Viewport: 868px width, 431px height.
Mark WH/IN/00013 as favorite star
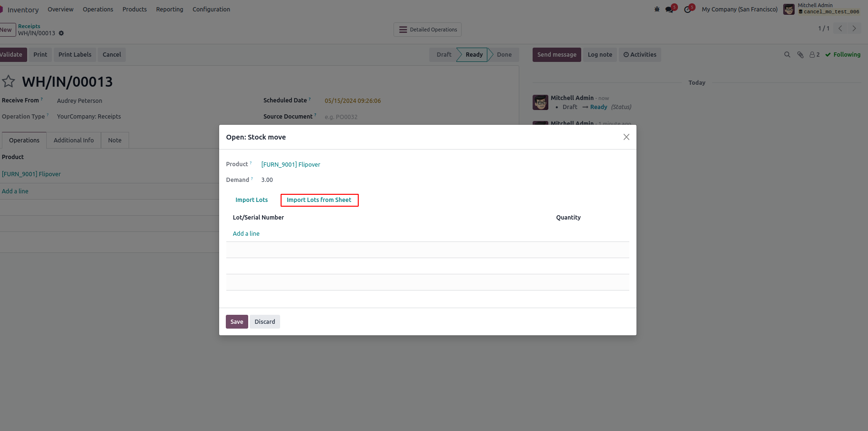pyautogui.click(x=9, y=81)
